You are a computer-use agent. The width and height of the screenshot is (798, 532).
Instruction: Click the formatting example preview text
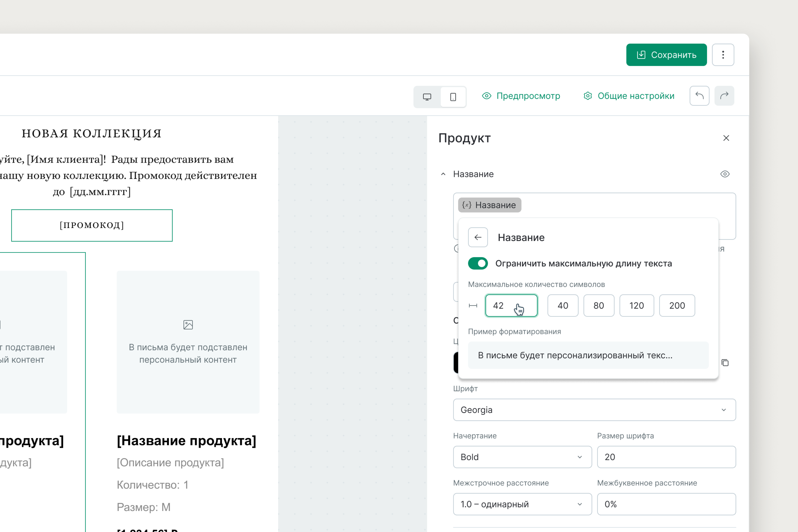click(x=575, y=355)
